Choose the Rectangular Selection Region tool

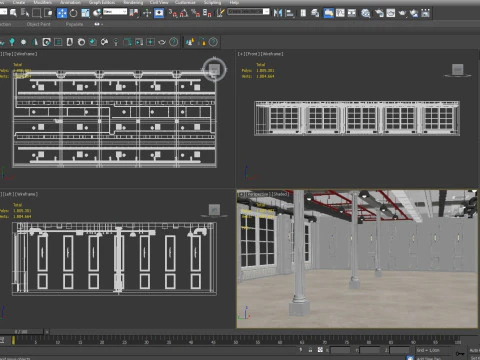pyautogui.click(x=37, y=13)
